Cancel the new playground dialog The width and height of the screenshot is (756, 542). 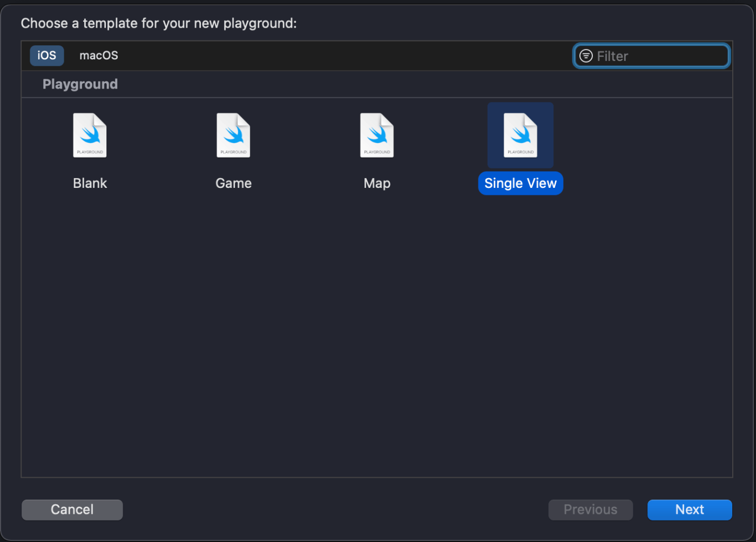coord(72,510)
